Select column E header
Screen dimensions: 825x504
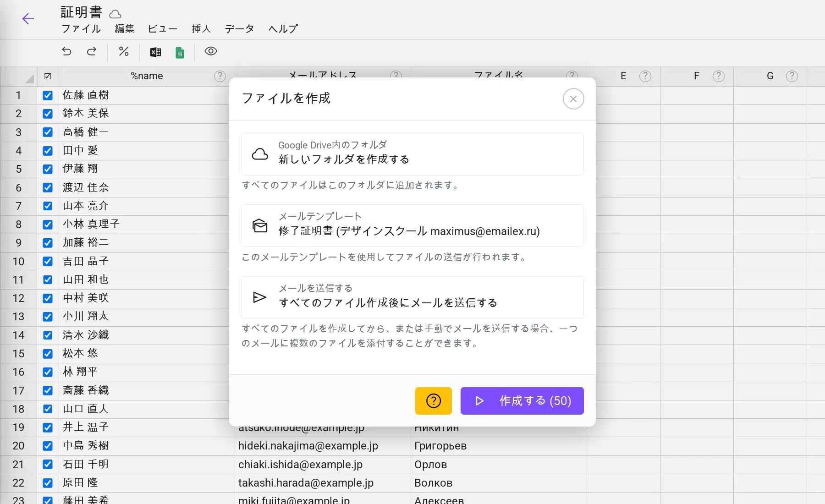pyautogui.click(x=623, y=76)
